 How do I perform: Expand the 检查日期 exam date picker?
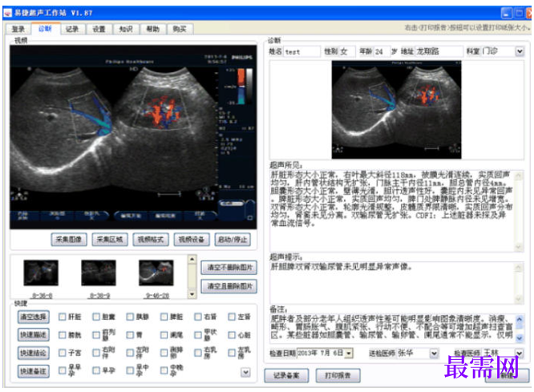click(349, 354)
